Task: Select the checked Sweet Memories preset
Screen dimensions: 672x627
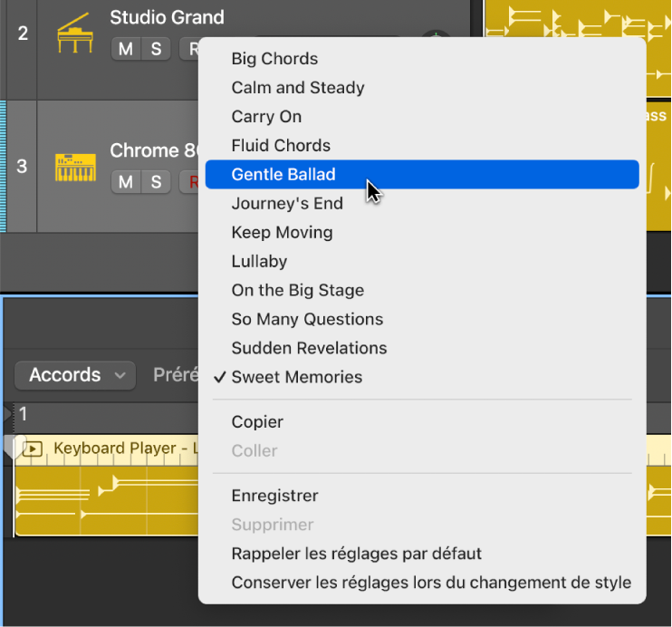Action: pos(296,378)
